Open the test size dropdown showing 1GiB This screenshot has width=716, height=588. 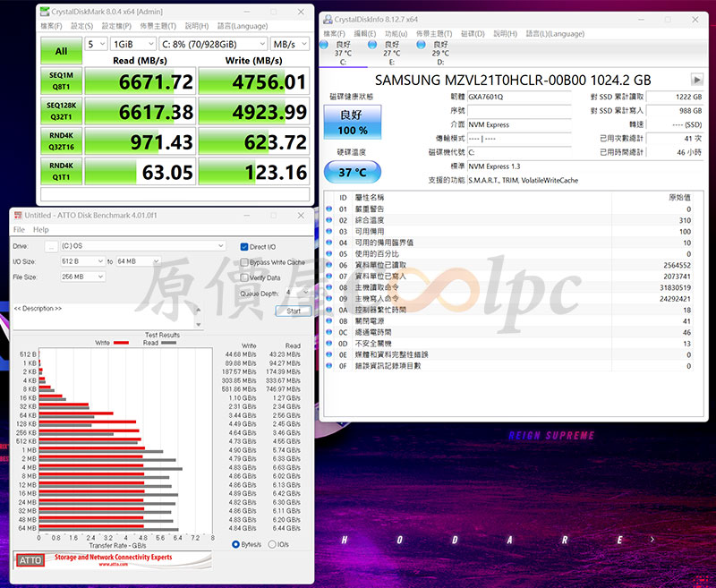coord(132,44)
